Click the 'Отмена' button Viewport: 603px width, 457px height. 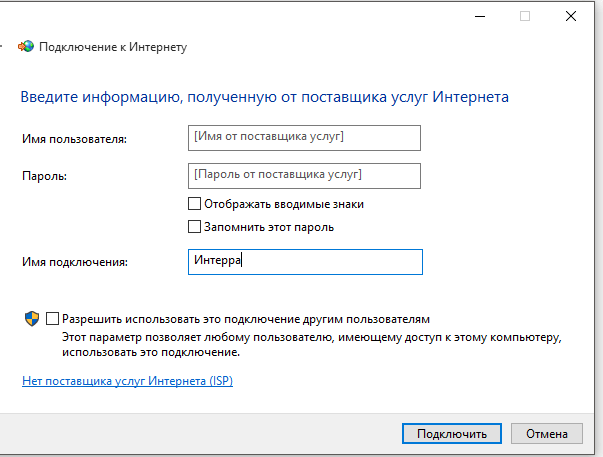tap(546, 434)
